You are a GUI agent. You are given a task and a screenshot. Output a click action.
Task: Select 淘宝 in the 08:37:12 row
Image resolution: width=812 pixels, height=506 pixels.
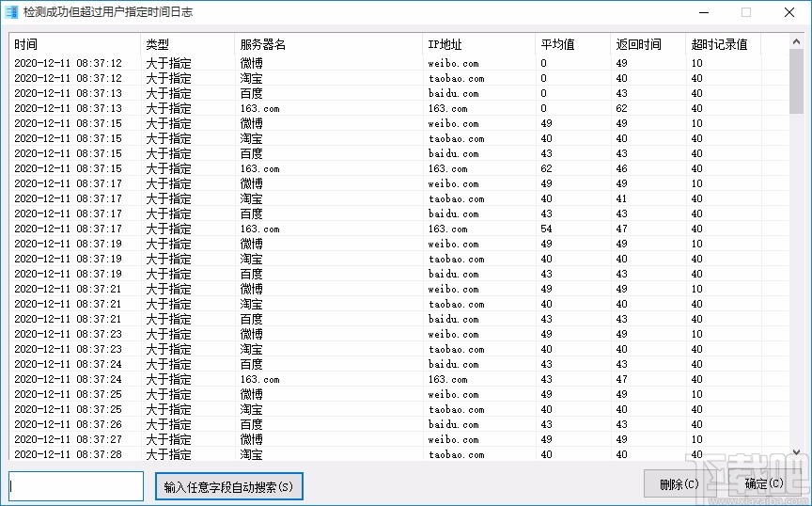click(x=251, y=78)
